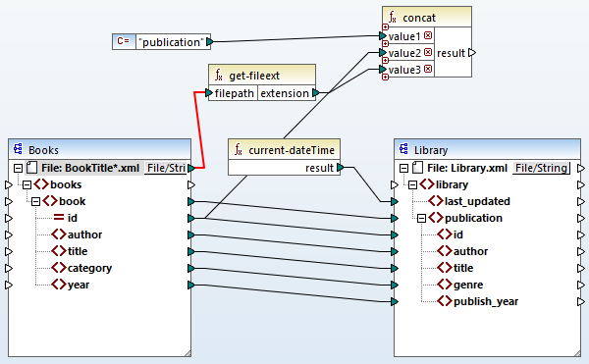Collapse the books element in Books
Viewport: 589px width, 364px height.
[x=27, y=184]
